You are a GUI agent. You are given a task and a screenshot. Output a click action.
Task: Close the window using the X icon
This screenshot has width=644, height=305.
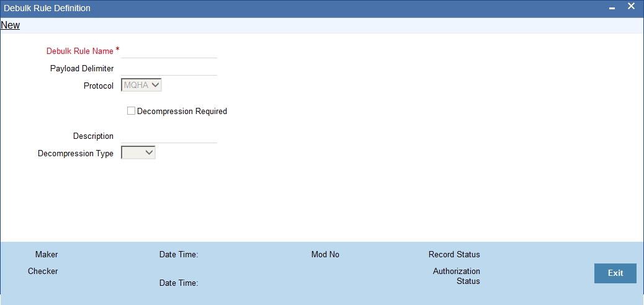pos(631,7)
